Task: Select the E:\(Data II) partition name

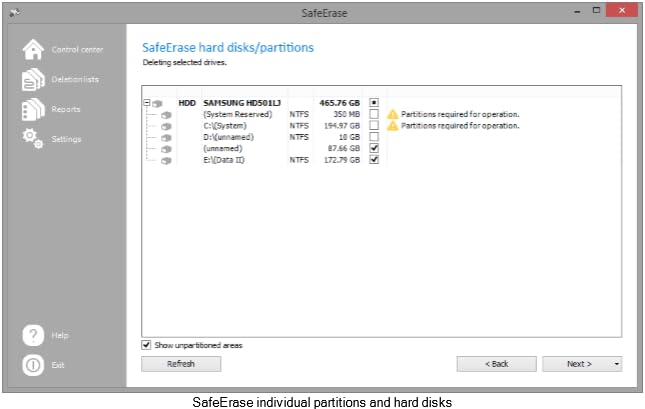Action: click(x=224, y=160)
